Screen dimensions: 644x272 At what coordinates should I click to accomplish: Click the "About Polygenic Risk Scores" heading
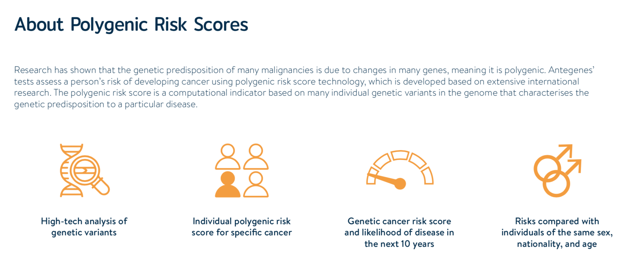(x=131, y=24)
